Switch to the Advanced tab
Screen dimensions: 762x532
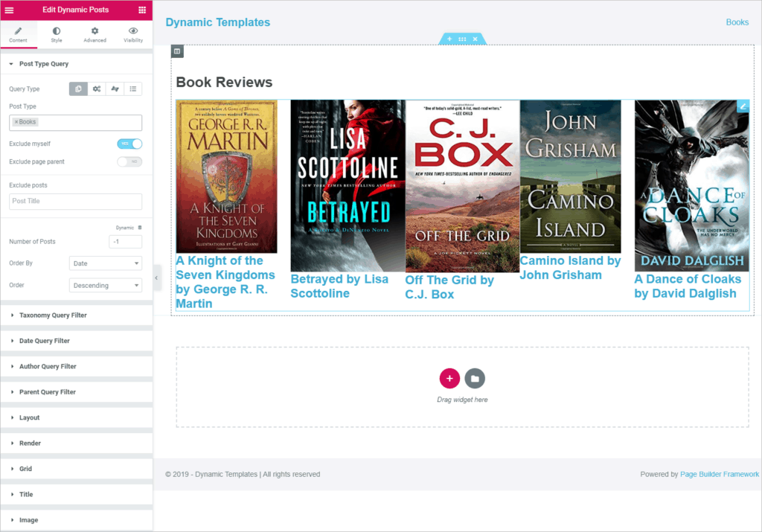click(95, 34)
